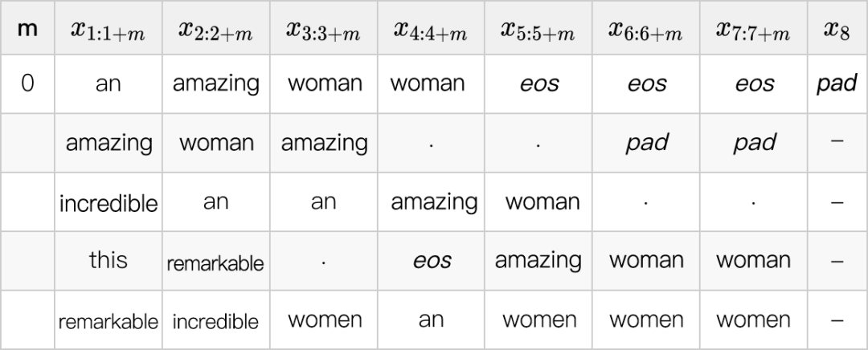
Task: Click the word "this" in the table
Action: (108, 260)
